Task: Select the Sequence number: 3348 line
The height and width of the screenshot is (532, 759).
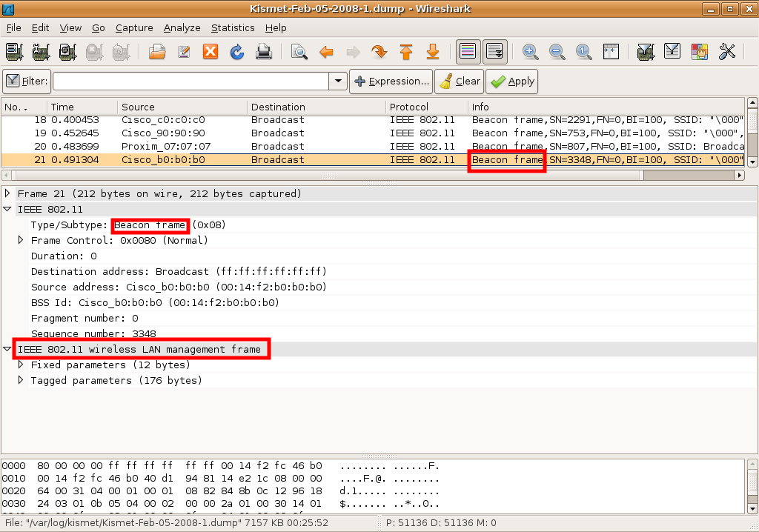Action: pyautogui.click(x=93, y=333)
